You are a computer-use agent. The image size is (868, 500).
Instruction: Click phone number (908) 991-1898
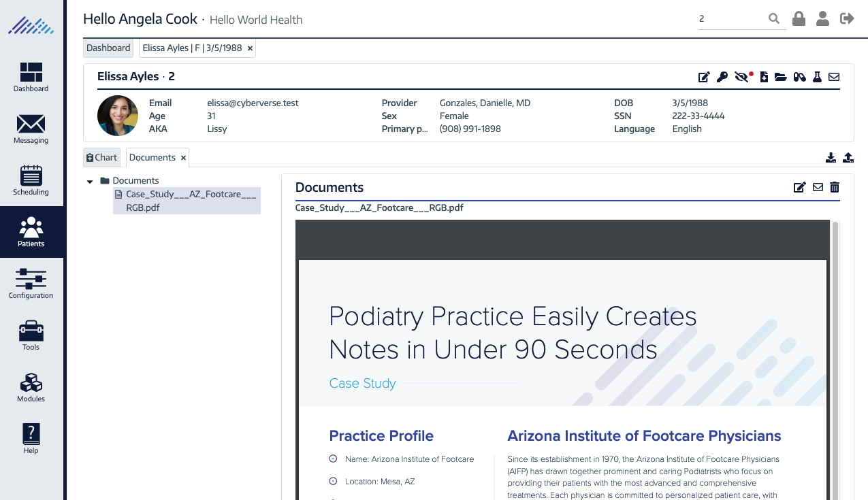pyautogui.click(x=470, y=129)
